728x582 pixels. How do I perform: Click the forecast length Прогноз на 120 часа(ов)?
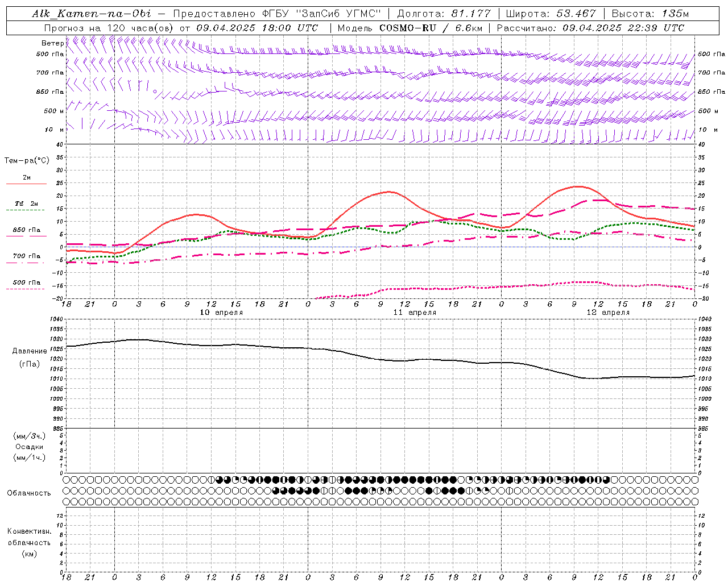110,28
